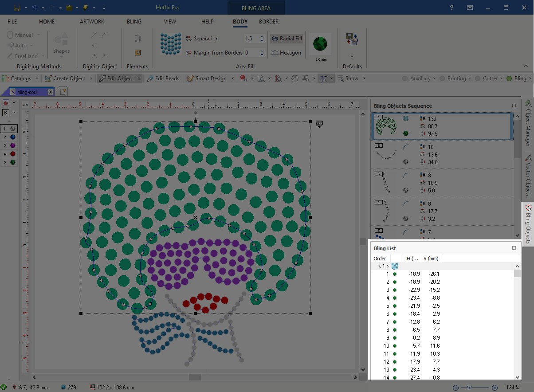Click the save Defaults icon

click(x=352, y=39)
